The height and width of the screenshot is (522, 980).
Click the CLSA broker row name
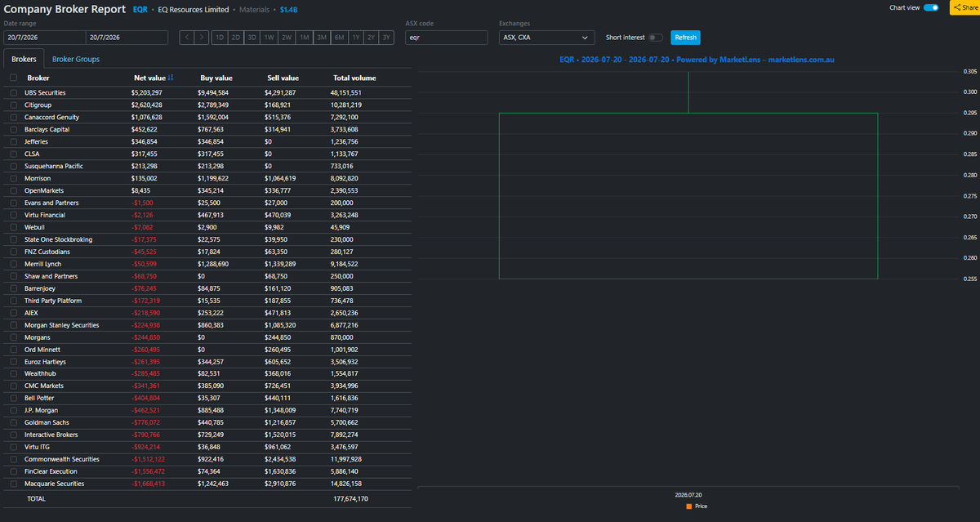[32, 154]
